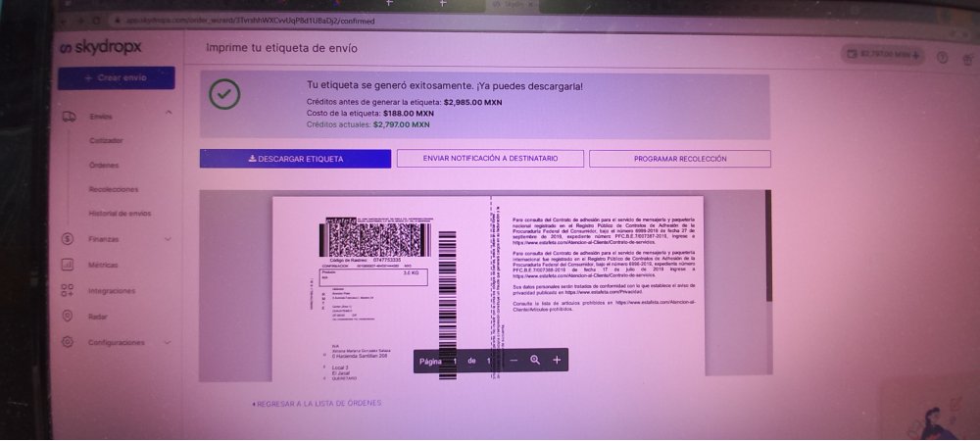
Task: Click the magnifier icon in PDF toolbar
Action: pyautogui.click(x=535, y=361)
